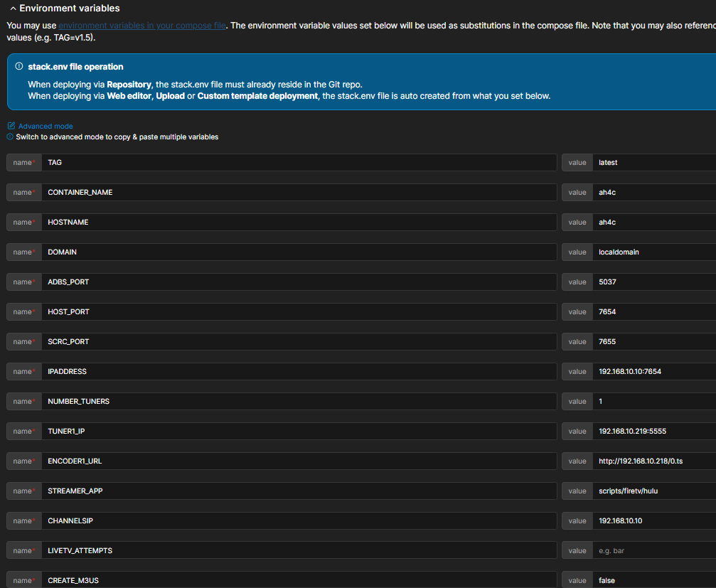The height and width of the screenshot is (588, 716).
Task: Open the environment variables compose file link
Action: (x=142, y=26)
